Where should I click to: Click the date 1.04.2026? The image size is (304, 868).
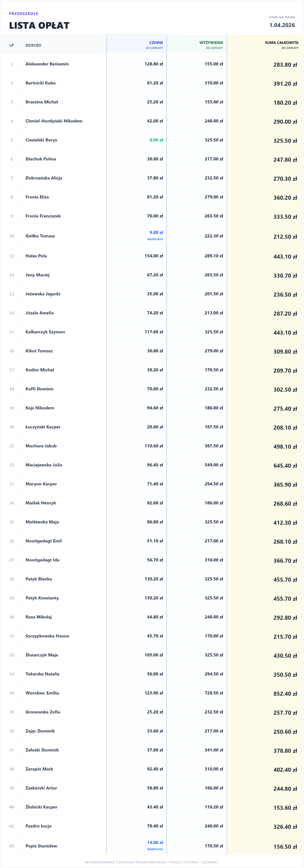[282, 25]
